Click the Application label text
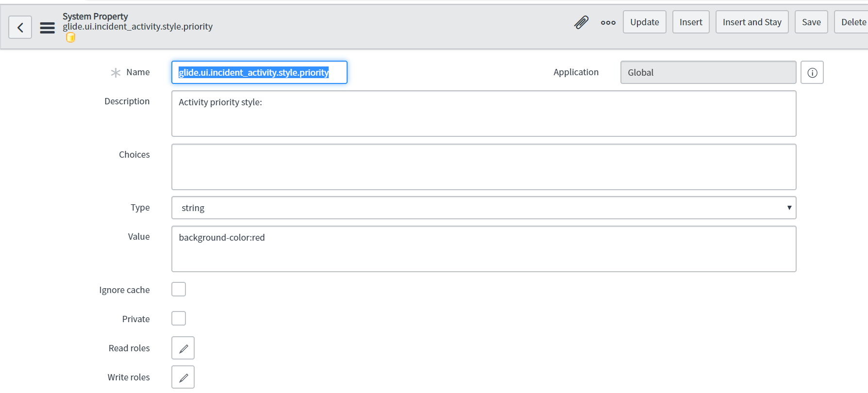868x393 pixels. coord(576,72)
